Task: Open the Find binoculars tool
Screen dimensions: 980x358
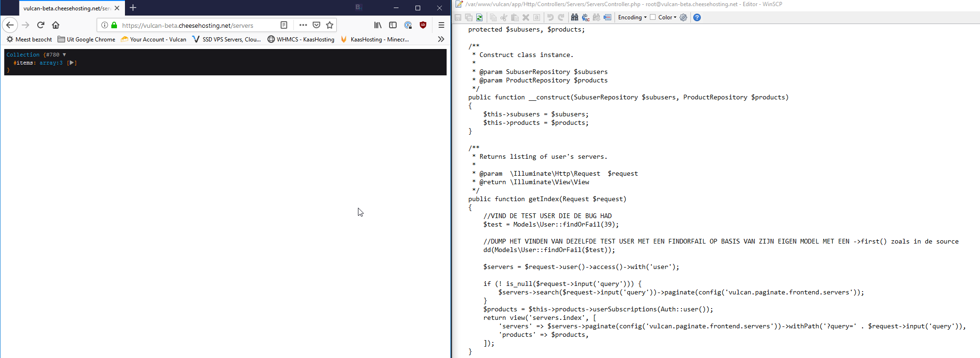Action: 574,17
